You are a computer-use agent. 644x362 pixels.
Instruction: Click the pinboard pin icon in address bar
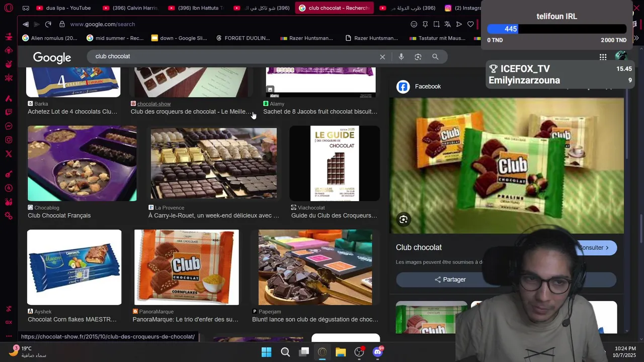click(425, 24)
